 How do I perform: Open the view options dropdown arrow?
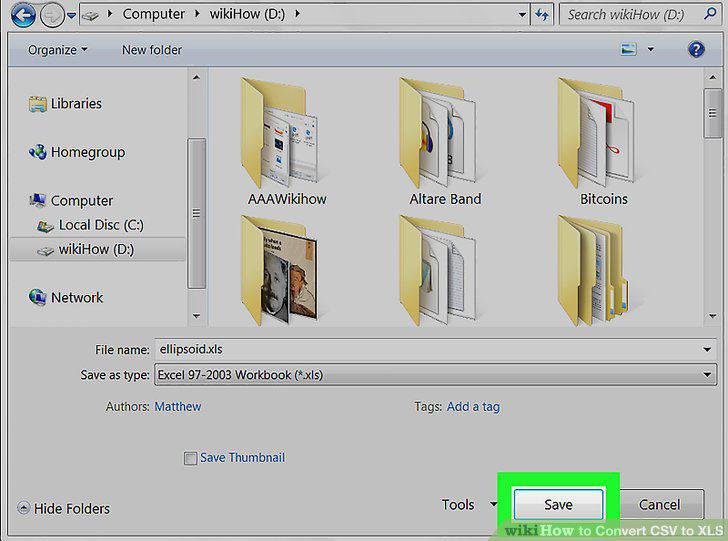coord(651,49)
